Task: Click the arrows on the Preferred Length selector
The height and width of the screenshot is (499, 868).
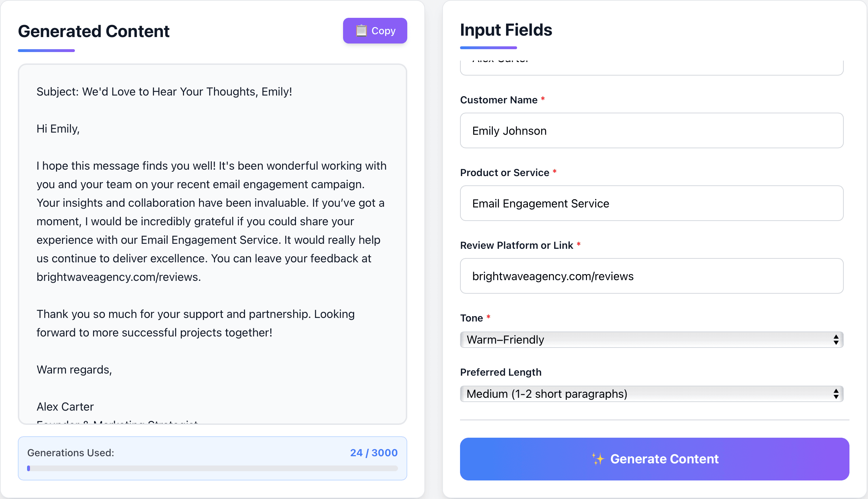Action: point(836,394)
